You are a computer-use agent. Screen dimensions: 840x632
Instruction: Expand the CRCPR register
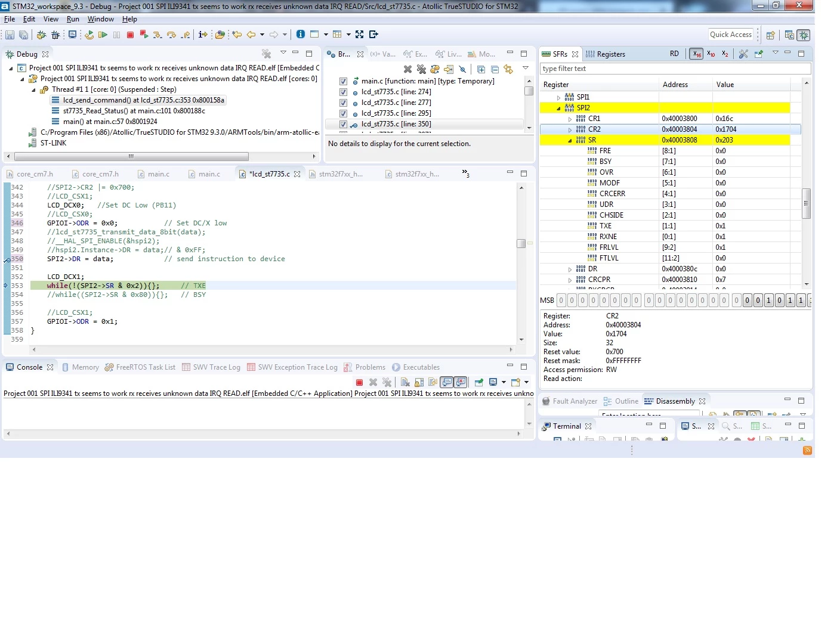click(570, 280)
